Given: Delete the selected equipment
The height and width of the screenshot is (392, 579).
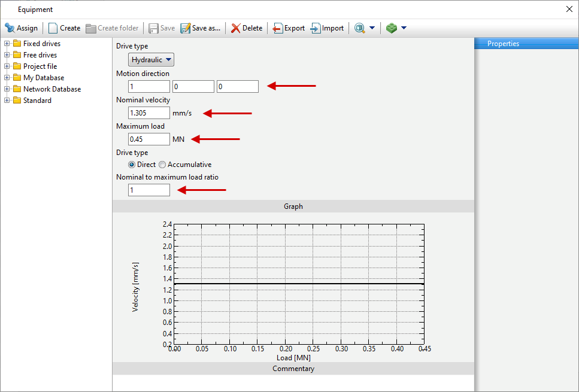Looking at the screenshot, I should 247,28.
